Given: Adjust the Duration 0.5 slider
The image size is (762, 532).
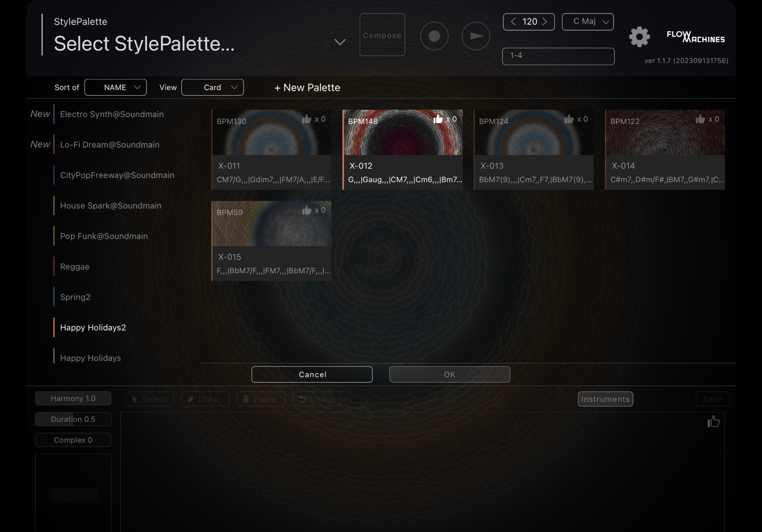Looking at the screenshot, I should point(73,419).
